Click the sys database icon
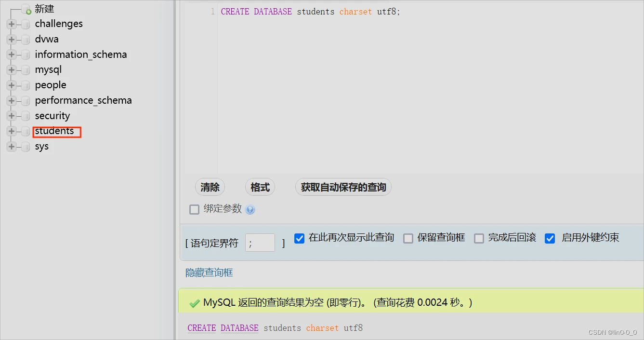The image size is (644, 340). click(x=26, y=147)
